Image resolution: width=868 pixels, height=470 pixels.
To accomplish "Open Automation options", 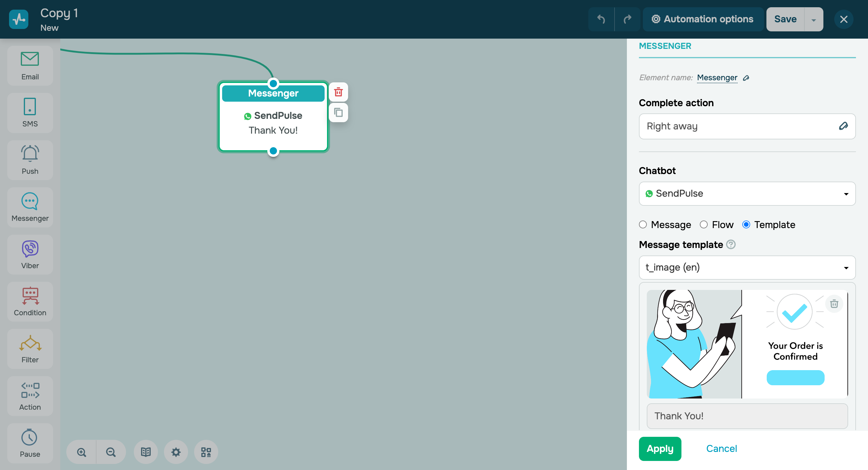I will click(x=703, y=19).
